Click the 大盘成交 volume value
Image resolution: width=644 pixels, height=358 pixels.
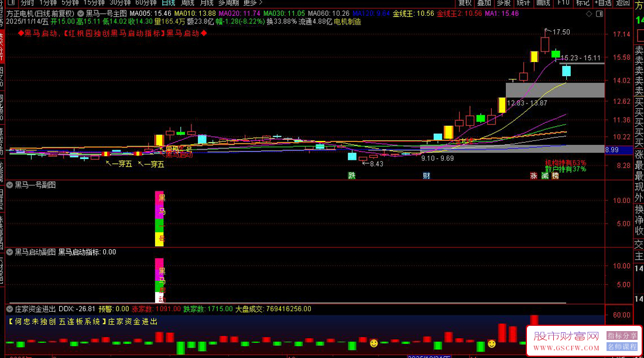point(273,309)
